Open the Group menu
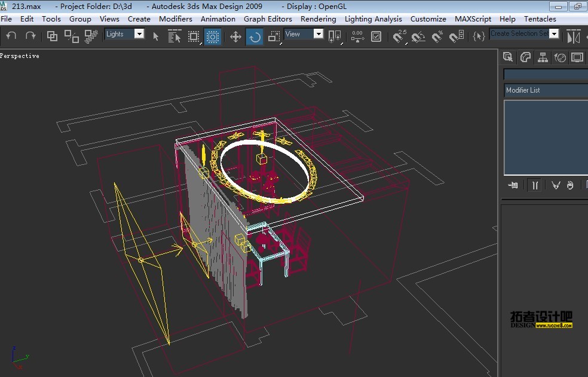 coord(80,19)
